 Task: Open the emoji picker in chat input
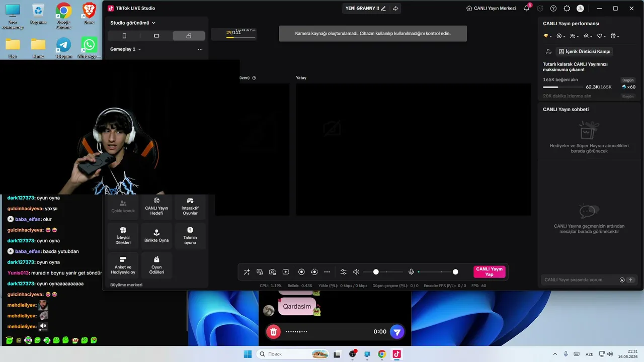tap(622, 280)
